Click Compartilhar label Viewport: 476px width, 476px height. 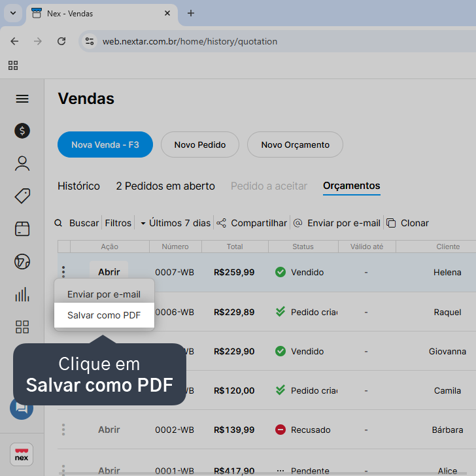pos(259,223)
